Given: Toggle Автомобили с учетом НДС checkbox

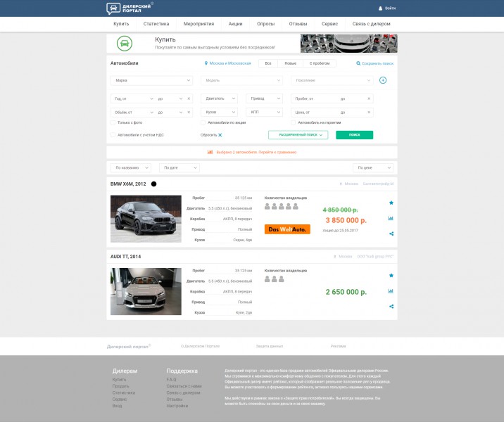Looking at the screenshot, I should pyautogui.click(x=113, y=135).
